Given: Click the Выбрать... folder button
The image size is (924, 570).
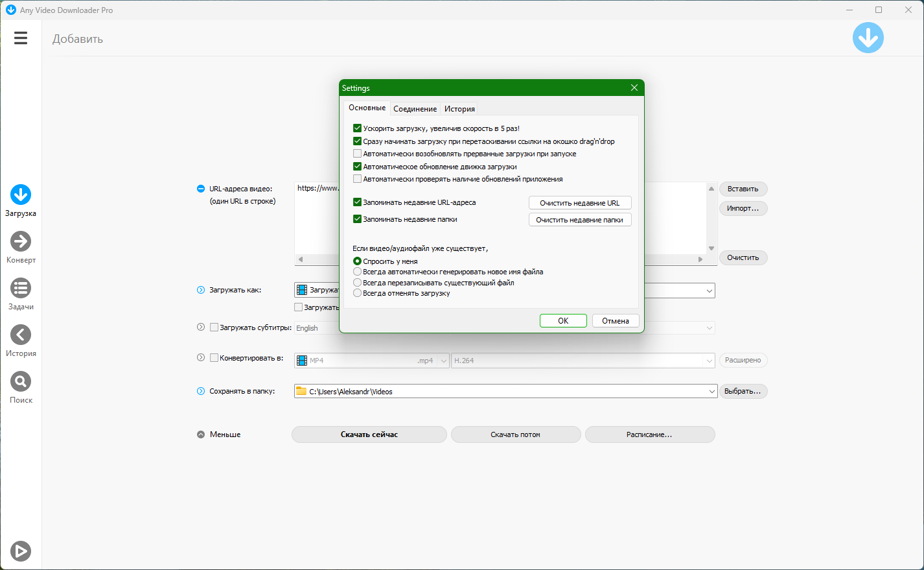Looking at the screenshot, I should pos(743,391).
